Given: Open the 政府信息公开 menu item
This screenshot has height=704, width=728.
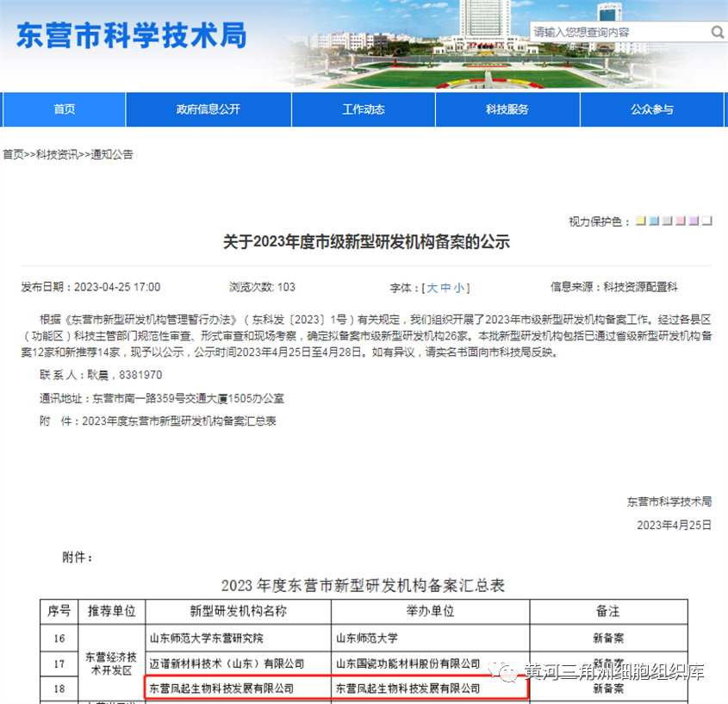Looking at the screenshot, I should (208, 109).
